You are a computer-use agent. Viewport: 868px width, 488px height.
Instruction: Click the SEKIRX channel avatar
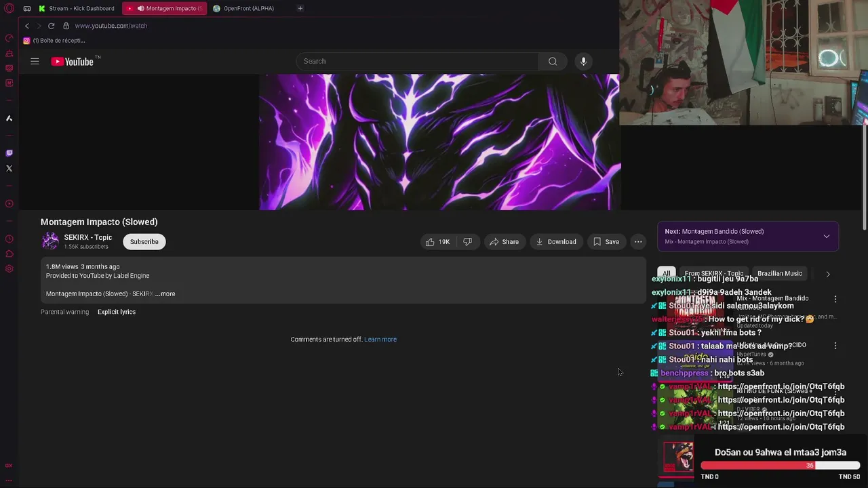pos(50,241)
